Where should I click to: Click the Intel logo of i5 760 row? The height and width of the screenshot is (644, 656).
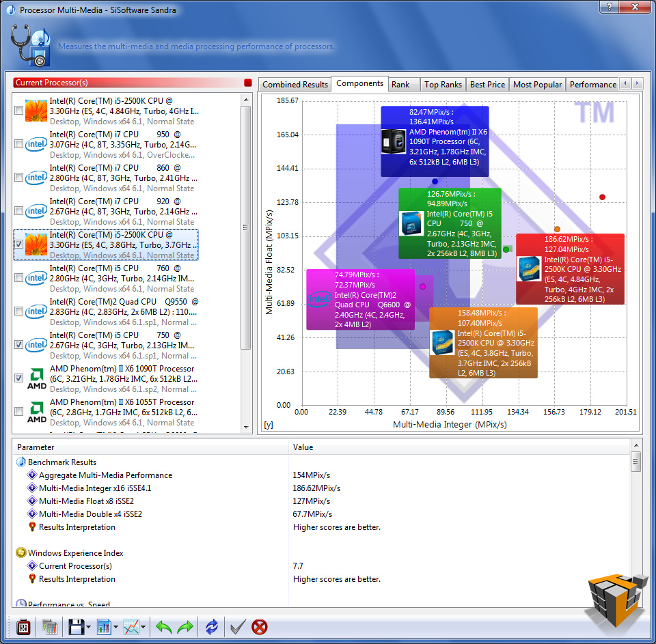36,279
